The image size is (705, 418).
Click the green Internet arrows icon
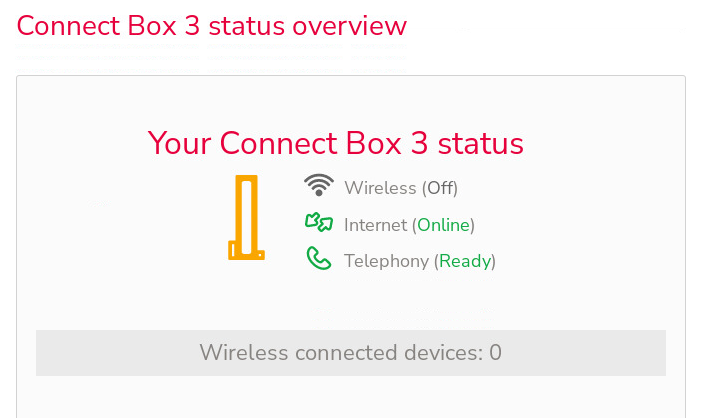pyautogui.click(x=319, y=223)
